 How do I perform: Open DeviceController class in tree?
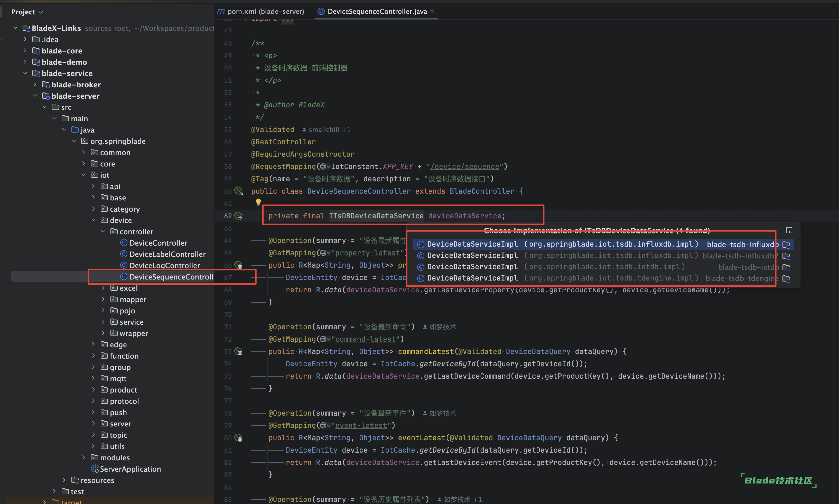pyautogui.click(x=158, y=243)
